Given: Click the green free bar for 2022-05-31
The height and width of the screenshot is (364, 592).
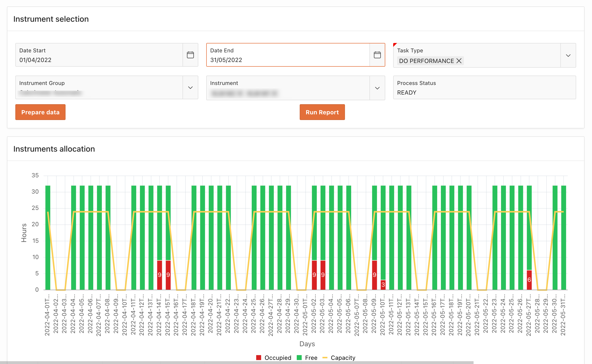Looking at the screenshot, I should coord(564,238).
